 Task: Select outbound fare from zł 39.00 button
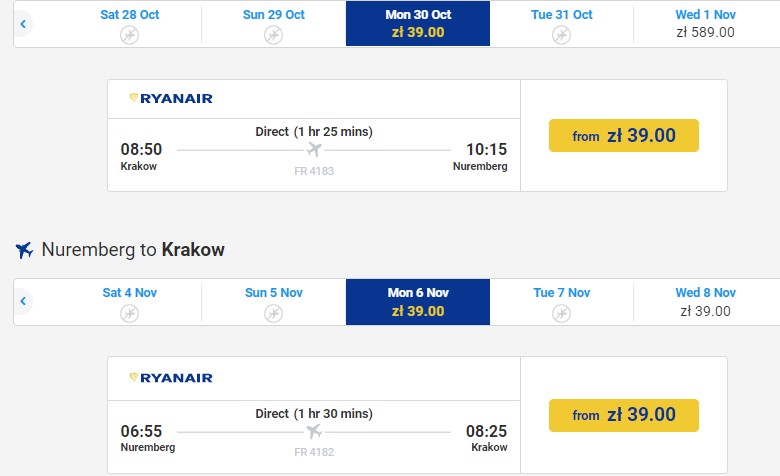623,136
